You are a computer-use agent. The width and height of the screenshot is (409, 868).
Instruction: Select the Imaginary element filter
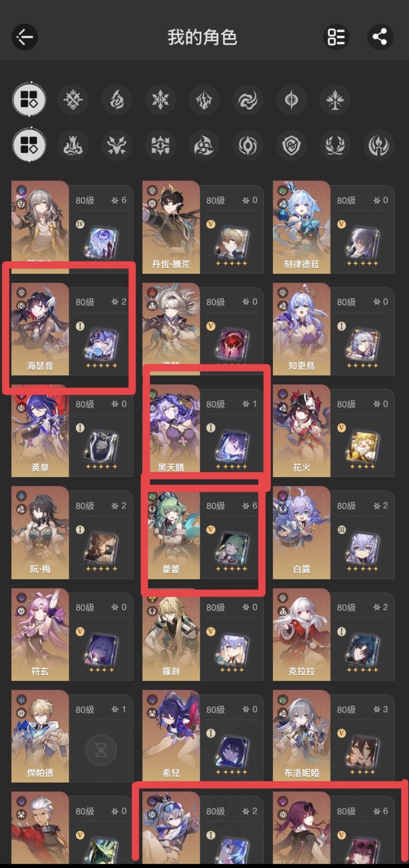(335, 100)
